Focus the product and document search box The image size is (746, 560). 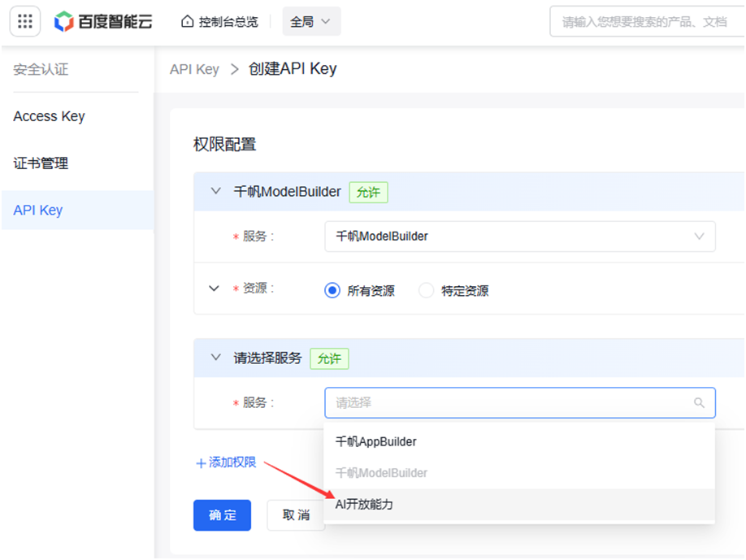click(x=647, y=21)
